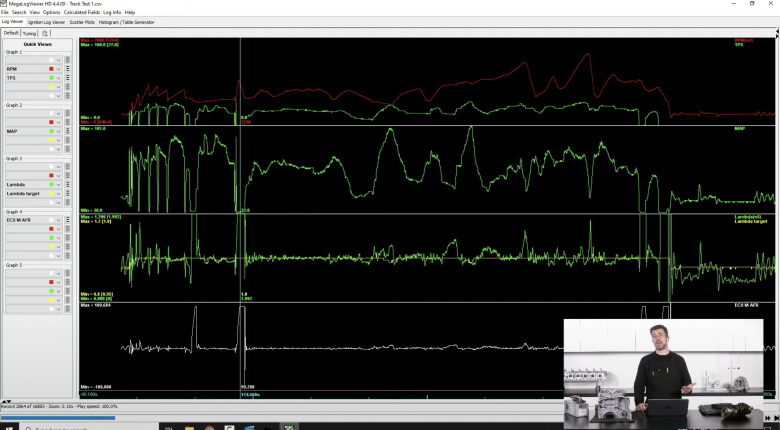Click the MAP row list-handle icon
This screenshot has width=780, height=430.
click(x=67, y=131)
